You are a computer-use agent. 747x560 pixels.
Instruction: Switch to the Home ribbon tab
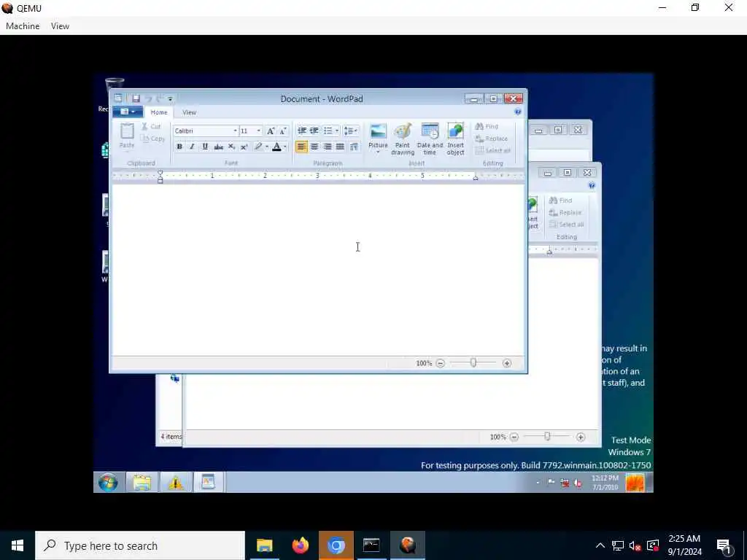click(x=158, y=112)
